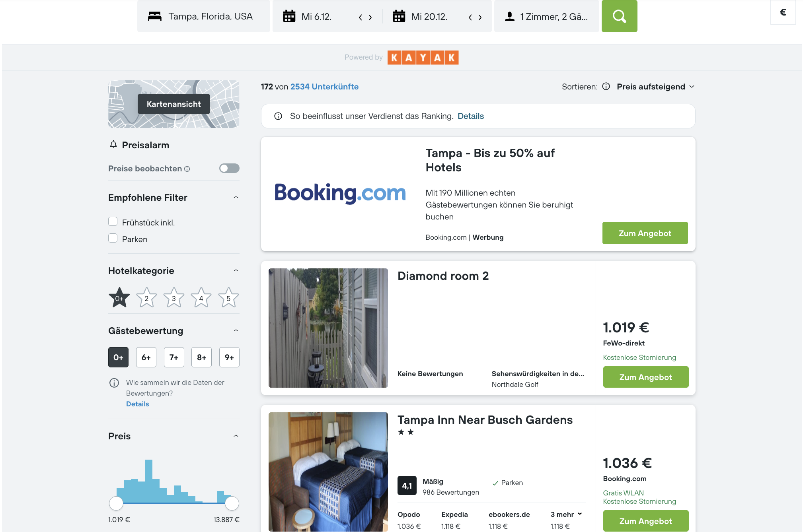Click the guest person icon
Viewport: 803px width, 532px height.
click(x=510, y=16)
